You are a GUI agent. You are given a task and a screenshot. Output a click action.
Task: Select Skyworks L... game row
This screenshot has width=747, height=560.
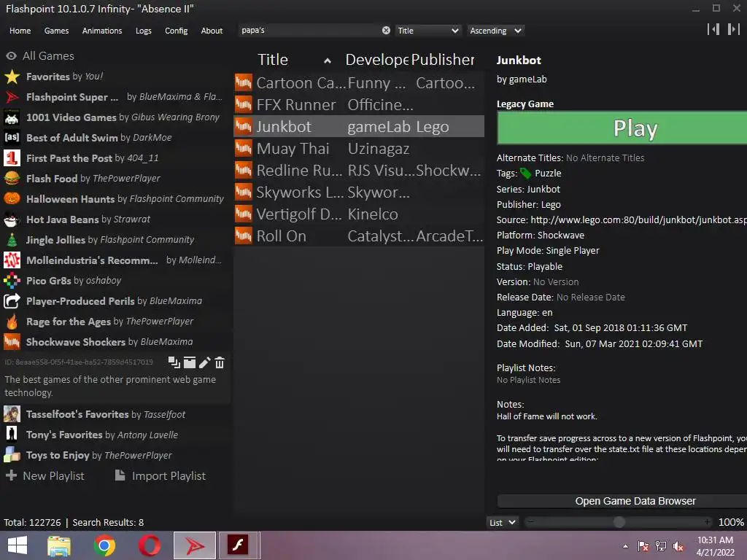pos(359,192)
